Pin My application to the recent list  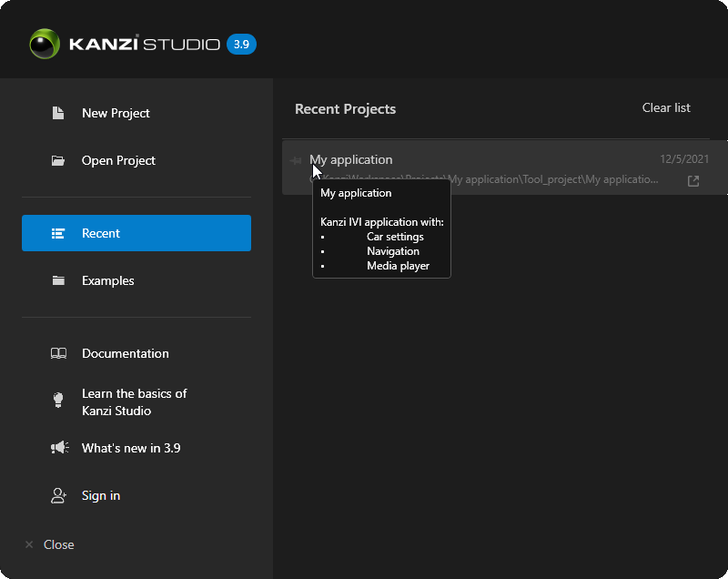coord(296,161)
